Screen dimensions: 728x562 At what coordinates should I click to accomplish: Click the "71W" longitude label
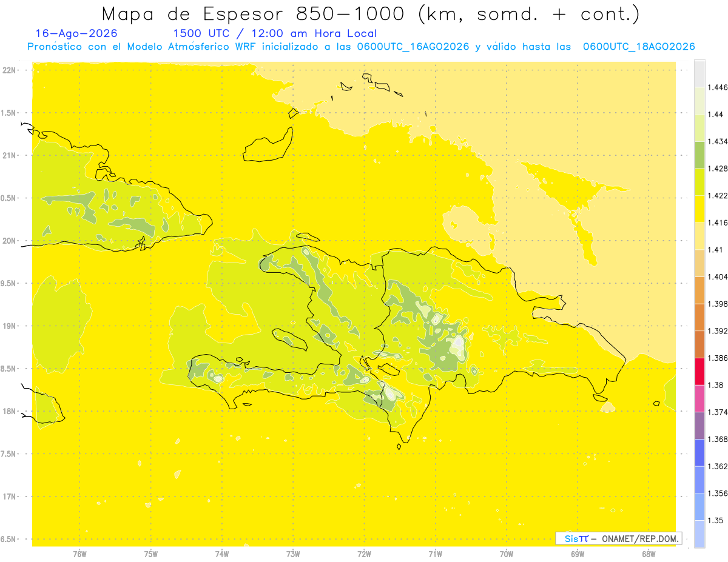click(435, 554)
